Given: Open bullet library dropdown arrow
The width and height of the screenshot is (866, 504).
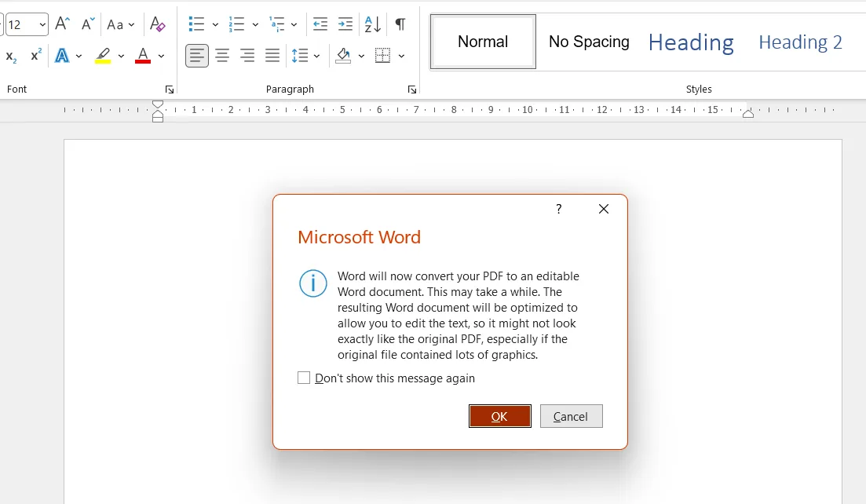Looking at the screenshot, I should (x=215, y=24).
